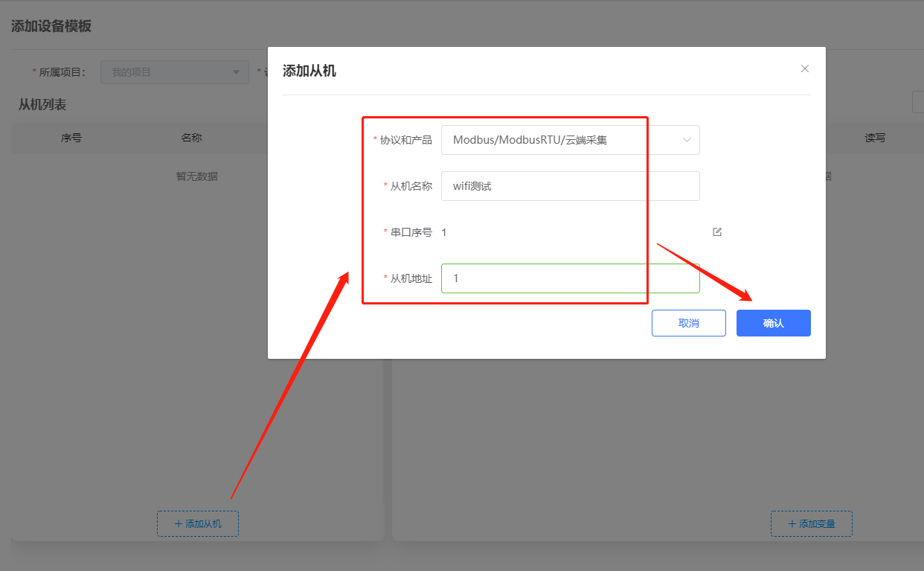Click the edit icon beside 串口序号
924x571 pixels.
[x=717, y=232]
